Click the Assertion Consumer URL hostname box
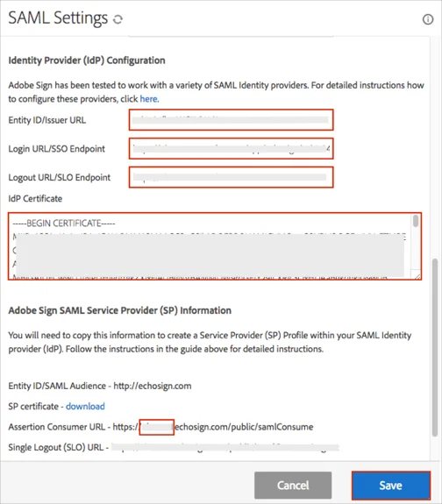This screenshot has height=504, width=442. 157,427
